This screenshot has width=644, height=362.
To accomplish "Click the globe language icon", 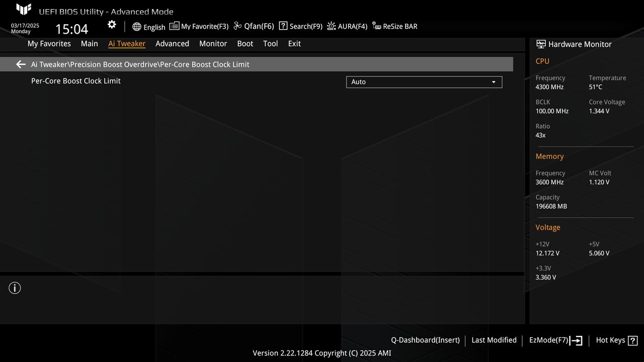I will [137, 27].
